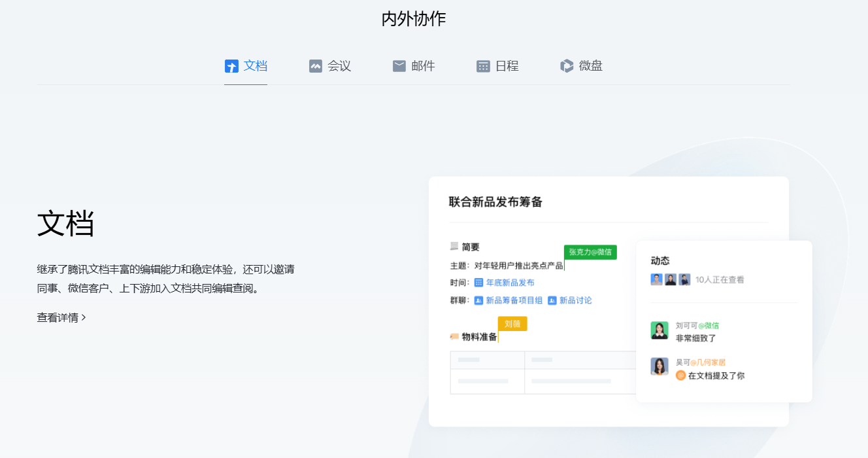The width and height of the screenshot is (868, 458).
Task: Open the 新品讨论 group chat link
Action: [576, 300]
